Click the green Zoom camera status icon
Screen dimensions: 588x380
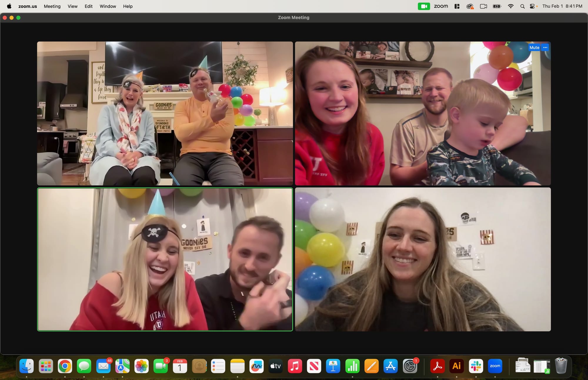pos(424,6)
